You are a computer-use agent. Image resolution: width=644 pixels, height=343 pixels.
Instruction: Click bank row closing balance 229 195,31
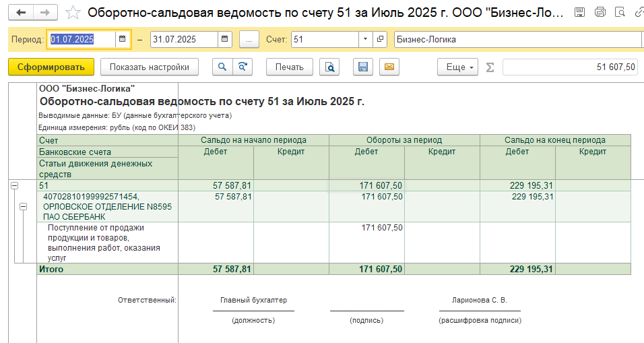tap(517, 207)
